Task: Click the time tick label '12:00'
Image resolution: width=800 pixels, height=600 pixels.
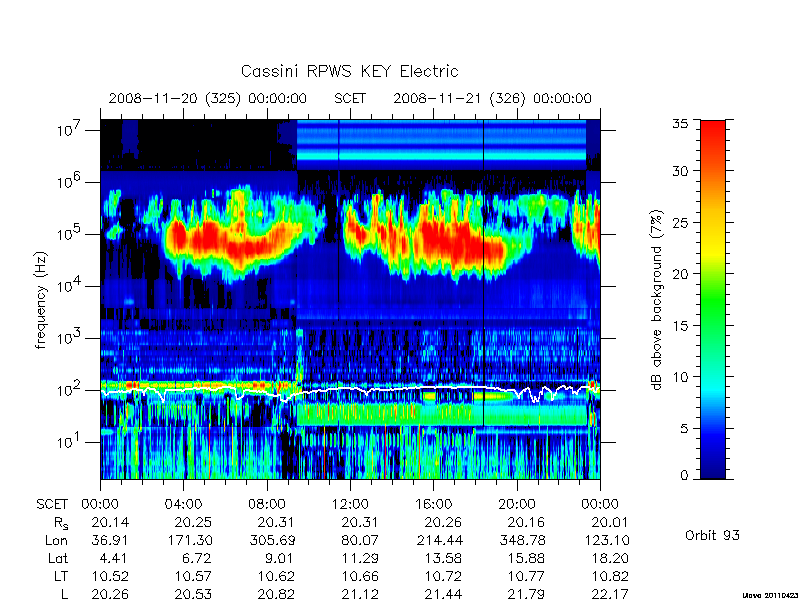Action: (350, 504)
